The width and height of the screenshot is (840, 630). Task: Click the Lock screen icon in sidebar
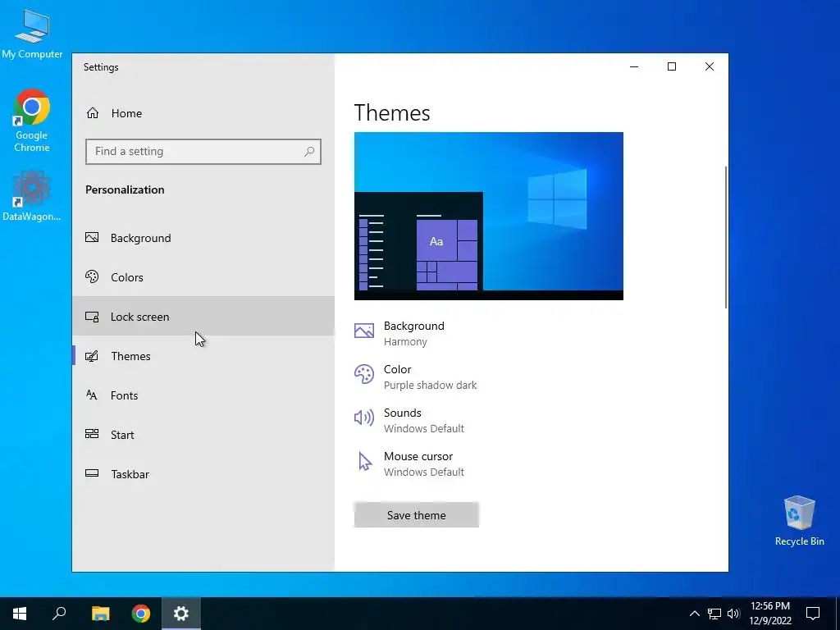click(x=92, y=317)
